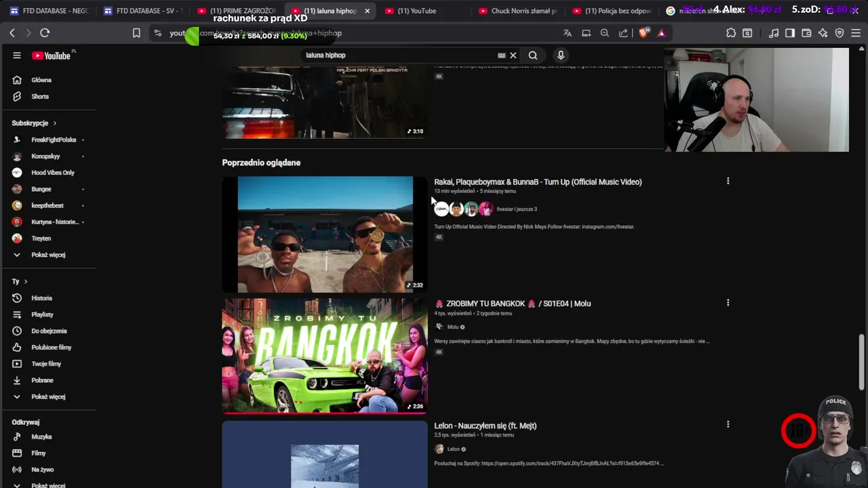This screenshot has height=488, width=868.
Task: Switch to the (11) YouTube tab
Action: (416, 11)
